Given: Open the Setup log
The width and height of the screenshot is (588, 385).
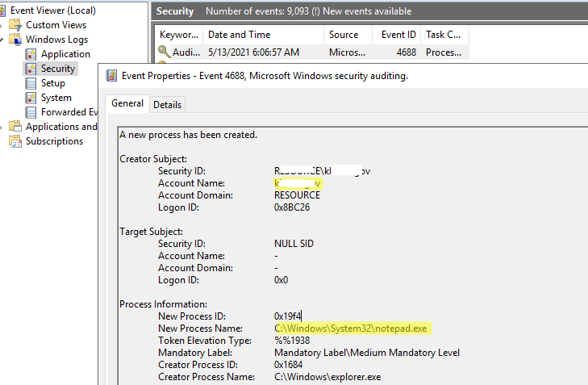Looking at the screenshot, I should pyautogui.click(x=53, y=83).
